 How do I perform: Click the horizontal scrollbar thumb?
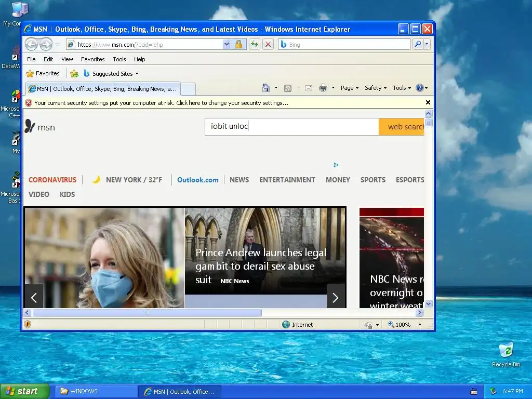pos(147,312)
